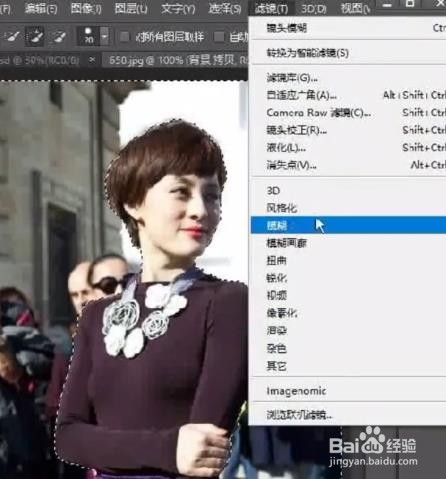Open the brush picker dropdown arrow
Screen dimensions: 446x479
105,36
